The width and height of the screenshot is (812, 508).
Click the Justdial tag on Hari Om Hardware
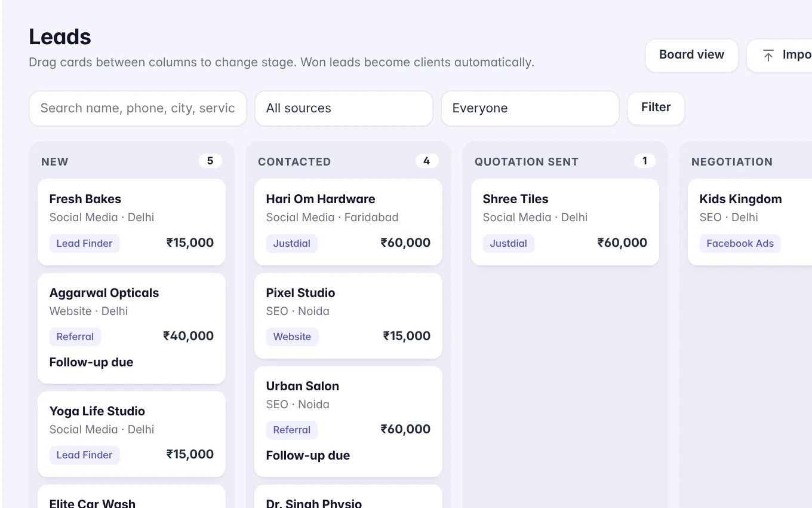(292, 243)
